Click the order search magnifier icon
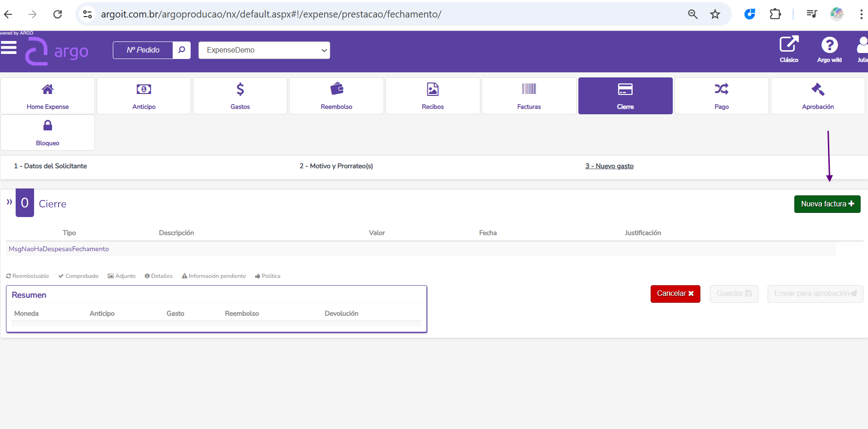The width and height of the screenshot is (868, 429). click(x=181, y=50)
